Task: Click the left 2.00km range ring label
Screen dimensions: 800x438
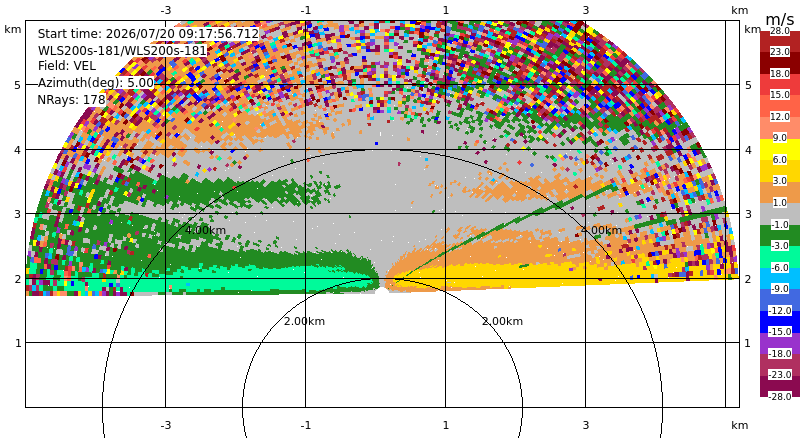Action: (x=304, y=321)
